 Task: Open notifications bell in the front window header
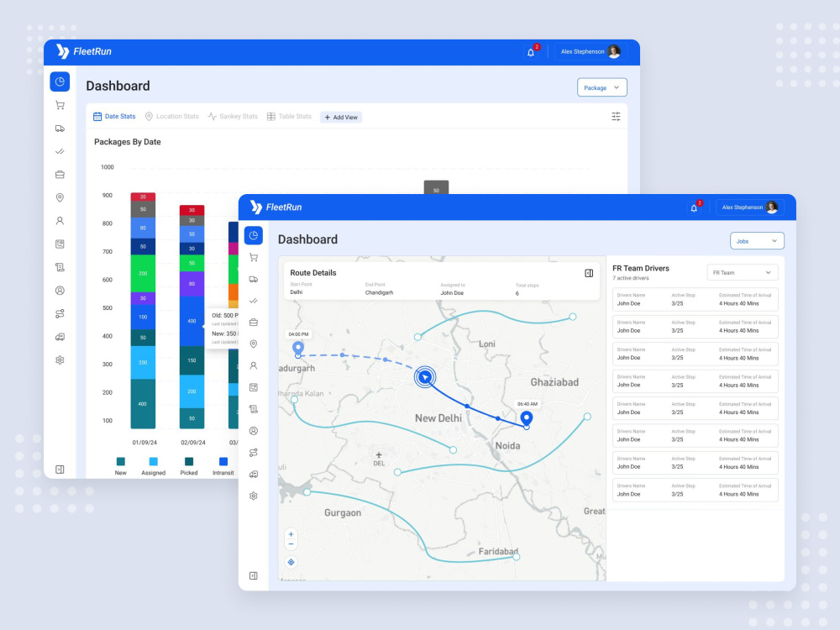click(x=694, y=207)
